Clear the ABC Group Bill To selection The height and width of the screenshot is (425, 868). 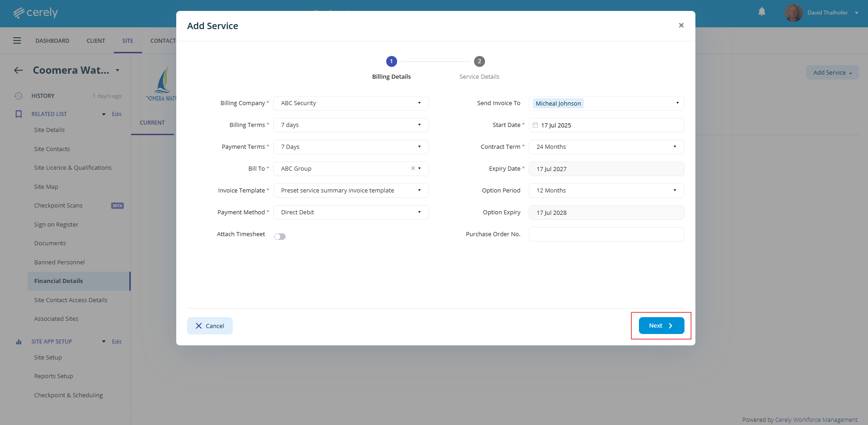click(413, 168)
